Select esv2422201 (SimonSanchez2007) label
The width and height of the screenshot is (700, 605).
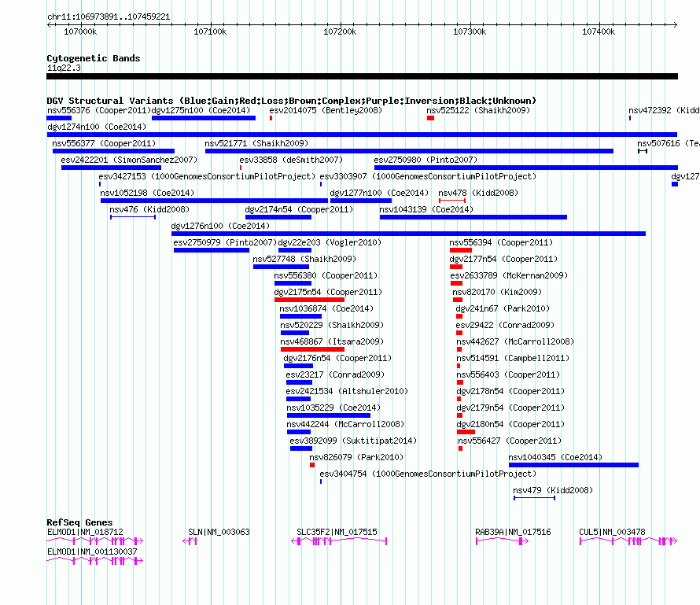pos(129,160)
